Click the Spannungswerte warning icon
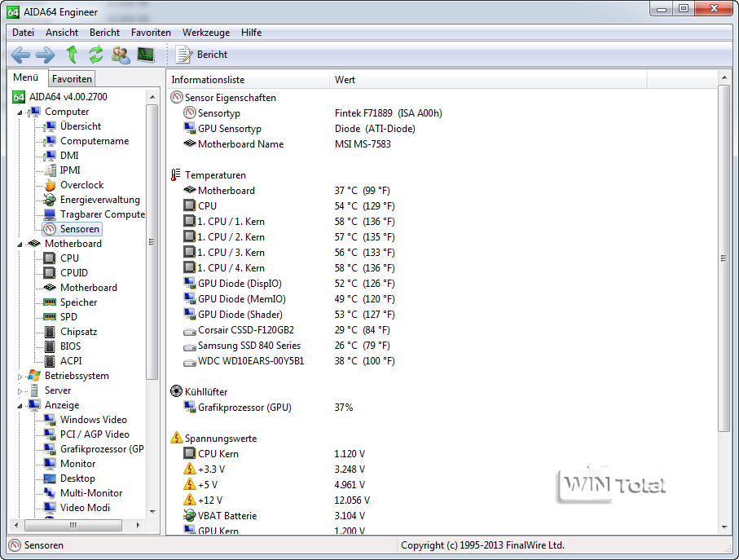Screen dimensions: 739x560 (176, 438)
